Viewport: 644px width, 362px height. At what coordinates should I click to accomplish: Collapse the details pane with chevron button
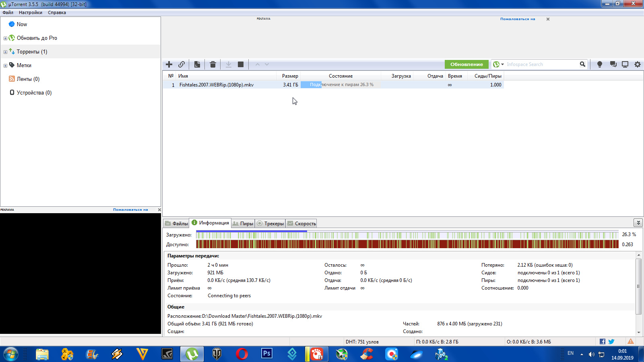[638, 223]
